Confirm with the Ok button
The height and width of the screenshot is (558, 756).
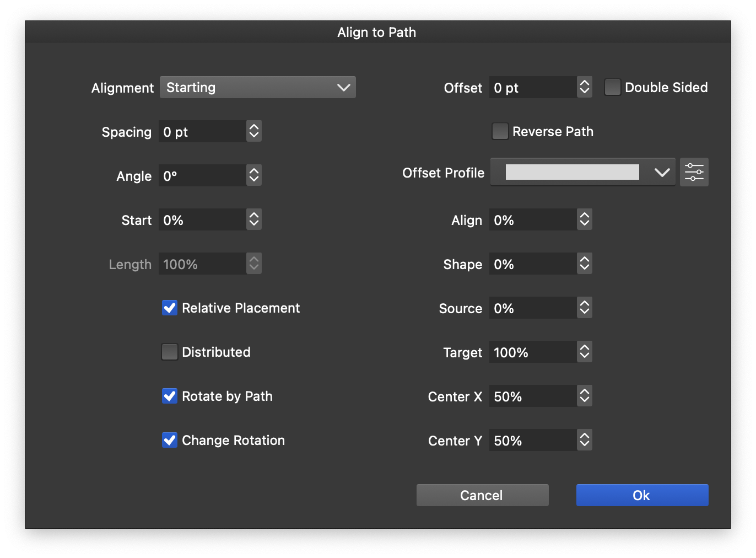pyautogui.click(x=642, y=495)
